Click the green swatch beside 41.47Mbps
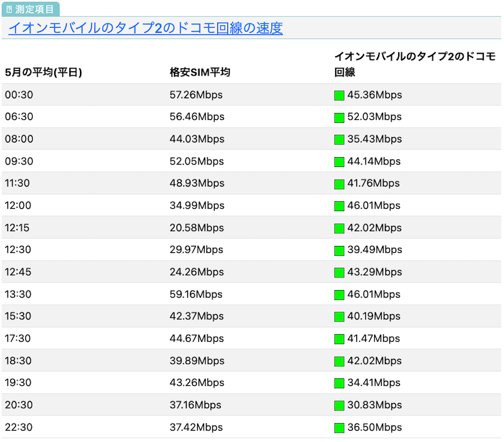This screenshot has width=504, height=442. [x=339, y=339]
